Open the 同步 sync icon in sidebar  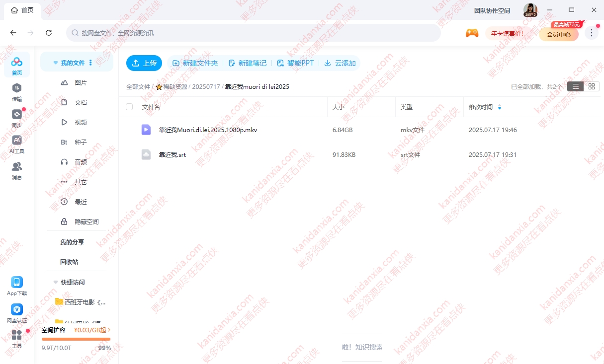point(17,115)
